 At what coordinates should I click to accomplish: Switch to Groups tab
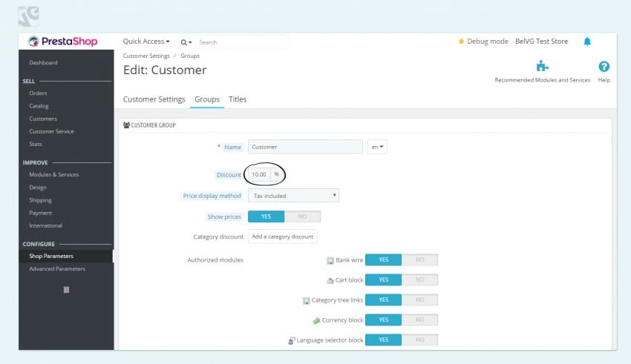click(x=207, y=99)
